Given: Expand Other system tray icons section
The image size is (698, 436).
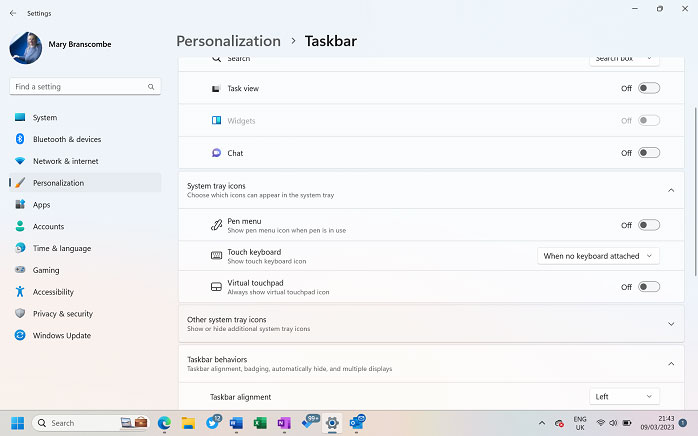Looking at the screenshot, I should coord(671,324).
